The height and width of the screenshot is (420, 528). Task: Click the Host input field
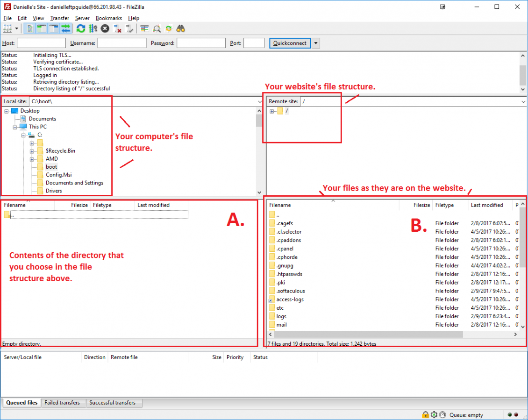tap(41, 43)
